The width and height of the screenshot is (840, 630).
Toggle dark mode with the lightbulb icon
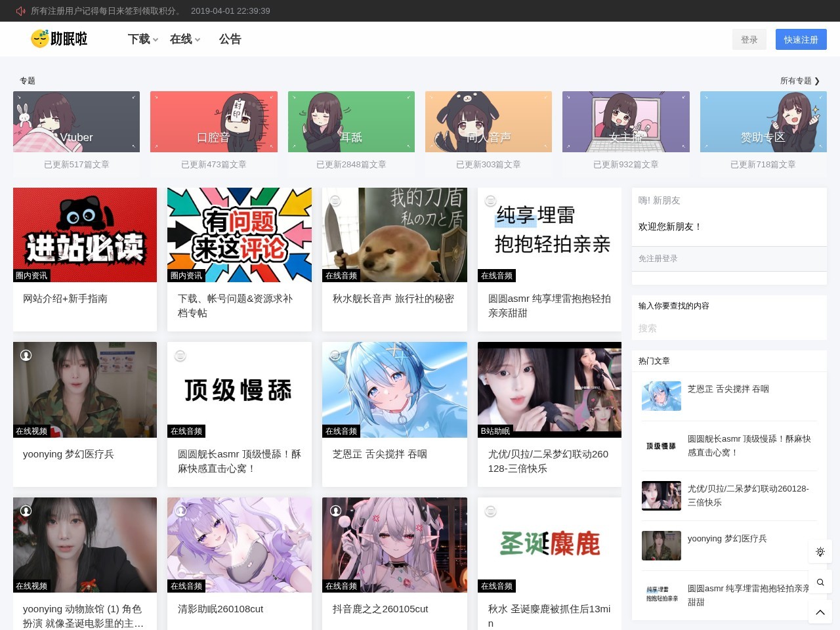coord(820,552)
